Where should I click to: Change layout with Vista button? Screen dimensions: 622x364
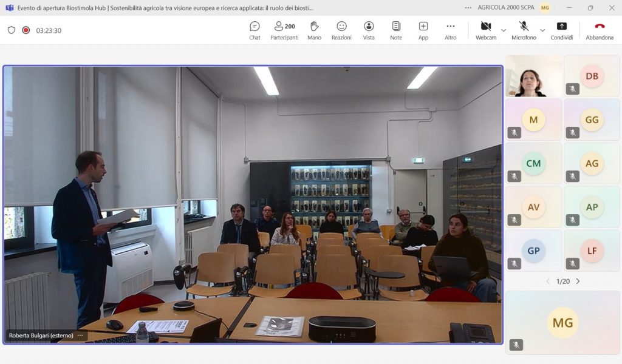pyautogui.click(x=369, y=30)
